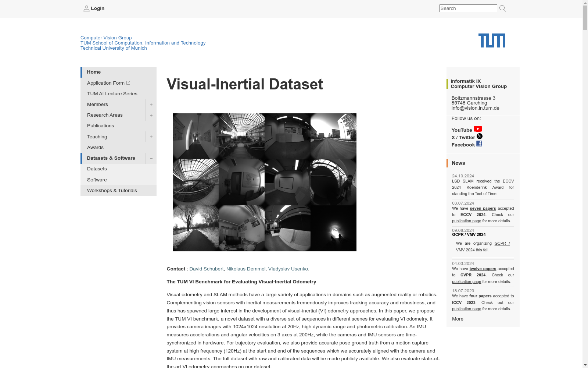Select Software submenu item
Viewport: 588px width, 368px height.
coord(118,180)
